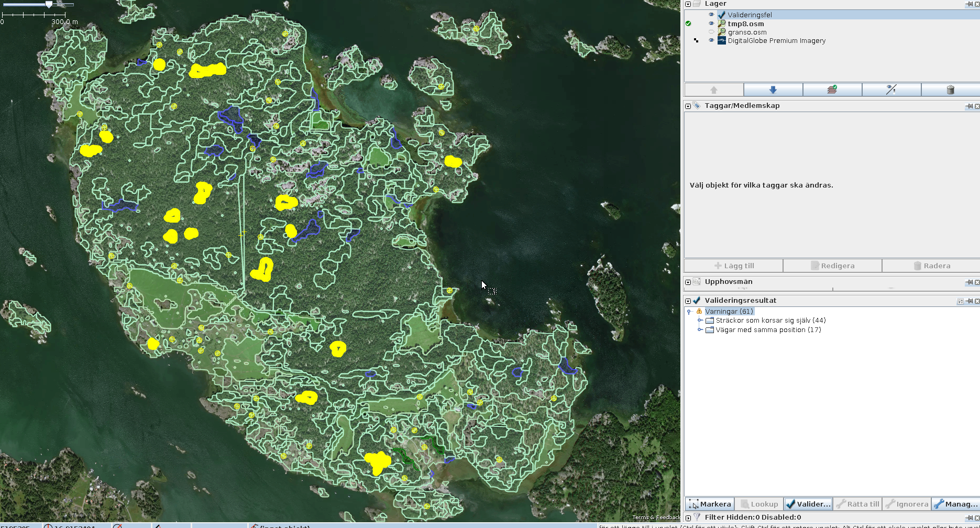Toggle visibility of tmp8.osm layer
This screenshot has width=980, height=528.
[711, 24]
